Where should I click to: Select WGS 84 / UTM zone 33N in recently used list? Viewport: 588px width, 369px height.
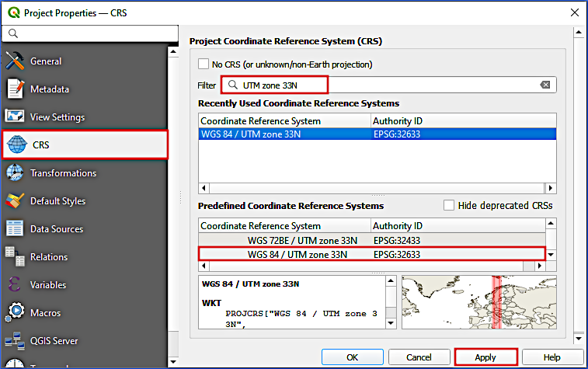378,134
